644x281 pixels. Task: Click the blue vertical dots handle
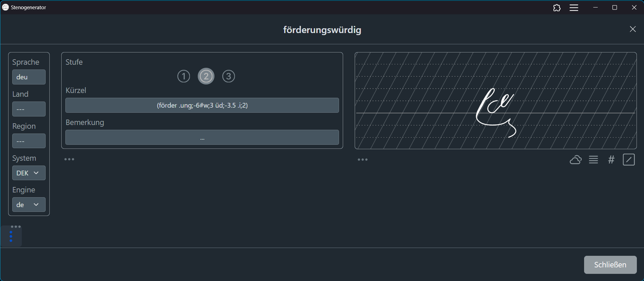11,236
